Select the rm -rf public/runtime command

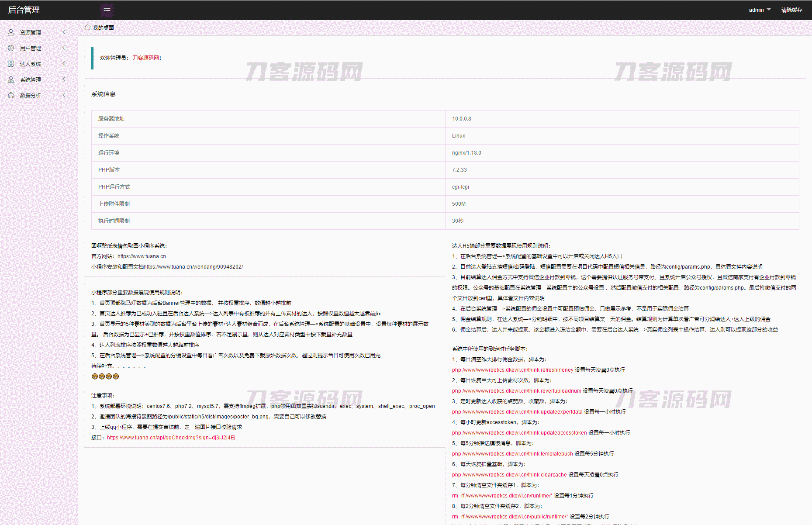pyautogui.click(x=510, y=517)
